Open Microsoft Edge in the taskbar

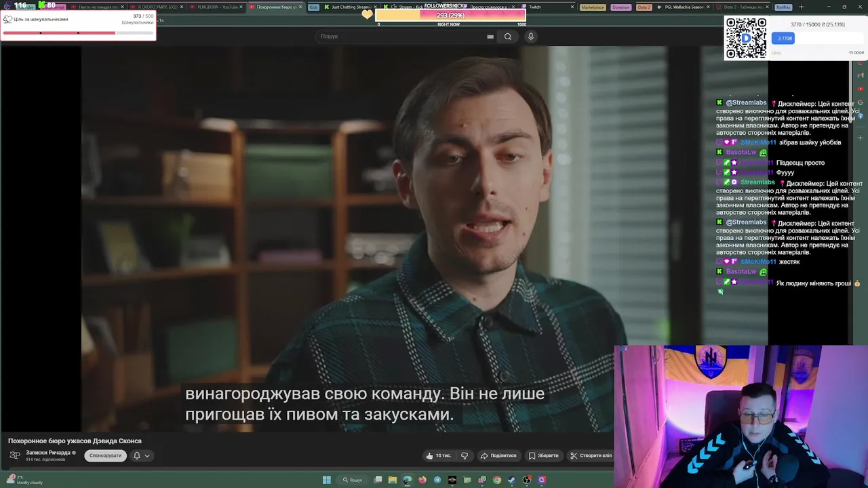tap(407, 480)
